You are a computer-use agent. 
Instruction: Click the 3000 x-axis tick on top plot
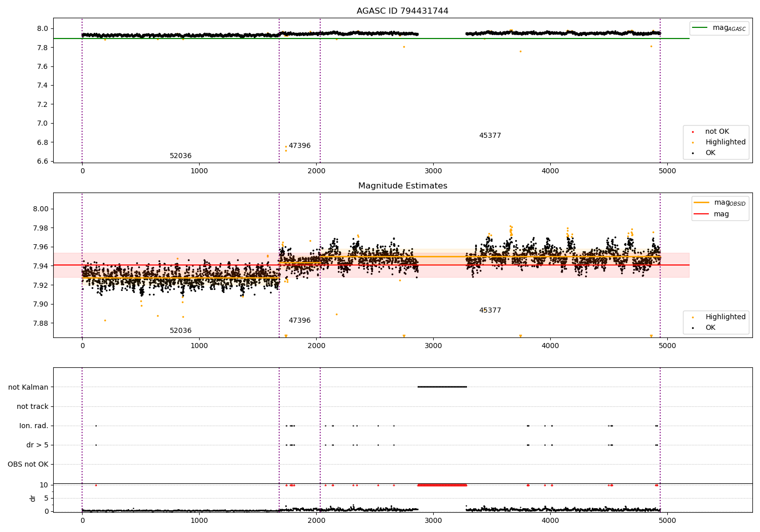[433, 171]
